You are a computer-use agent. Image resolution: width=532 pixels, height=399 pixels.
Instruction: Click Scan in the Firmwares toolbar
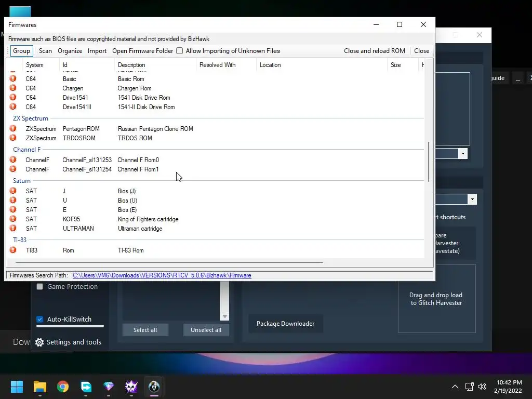[x=46, y=51]
